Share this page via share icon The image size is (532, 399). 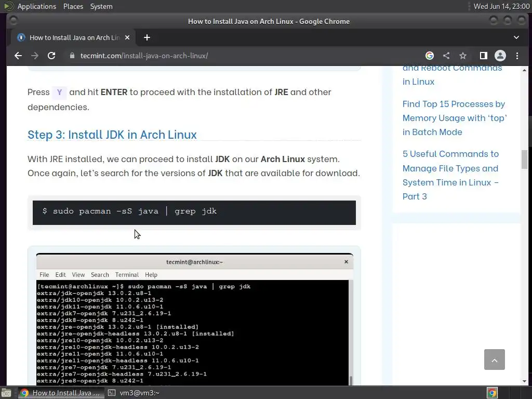point(446,56)
